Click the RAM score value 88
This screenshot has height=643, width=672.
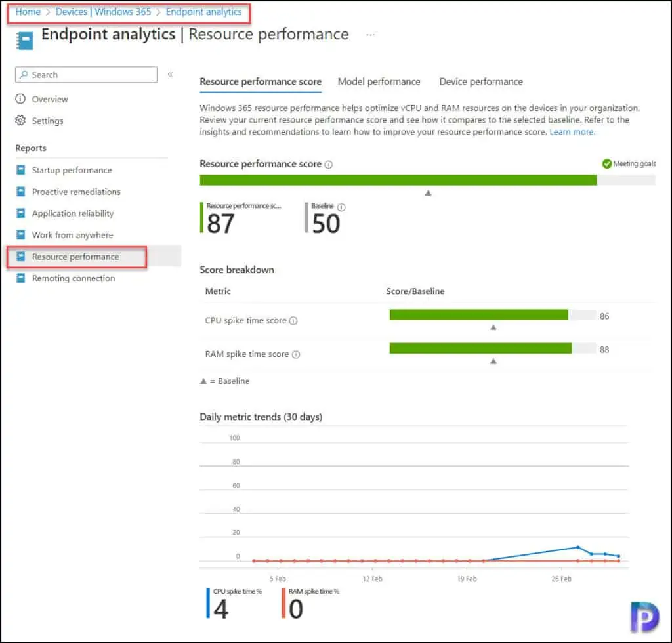(604, 350)
